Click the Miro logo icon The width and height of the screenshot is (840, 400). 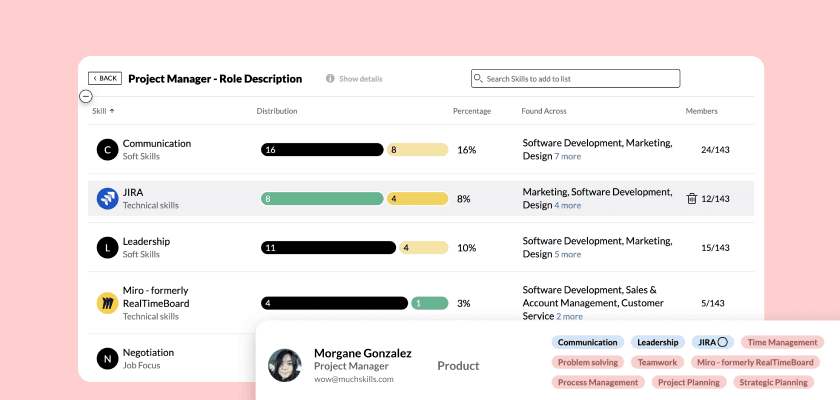[107, 303]
